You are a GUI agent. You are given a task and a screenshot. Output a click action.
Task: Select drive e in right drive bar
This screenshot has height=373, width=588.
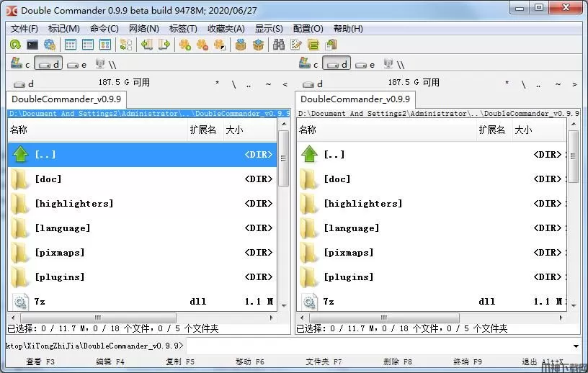tap(365, 65)
